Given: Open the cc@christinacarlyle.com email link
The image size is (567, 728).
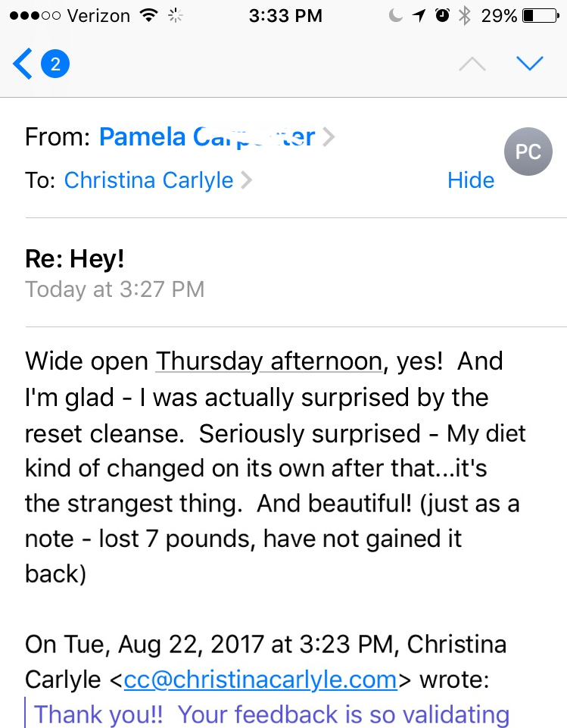Looking at the screenshot, I should point(260,680).
